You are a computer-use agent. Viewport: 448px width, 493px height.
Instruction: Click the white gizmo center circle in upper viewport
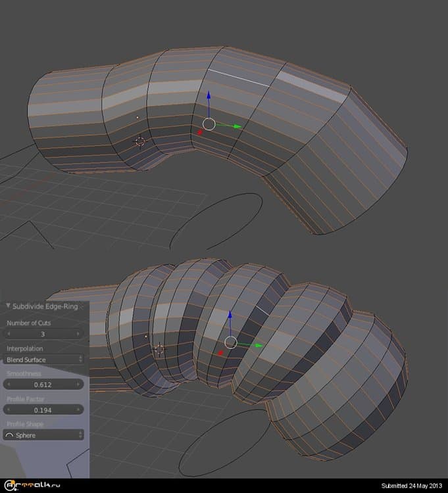point(209,124)
